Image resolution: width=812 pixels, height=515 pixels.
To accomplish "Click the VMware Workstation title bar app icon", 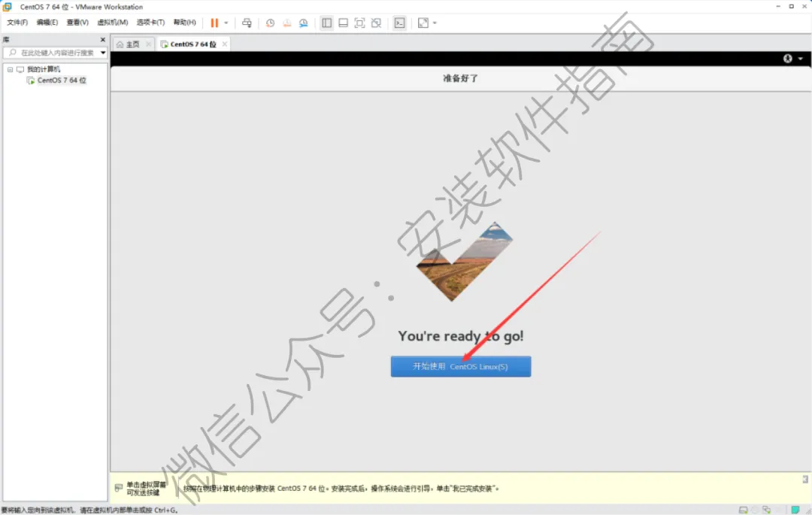I will click(x=8, y=7).
